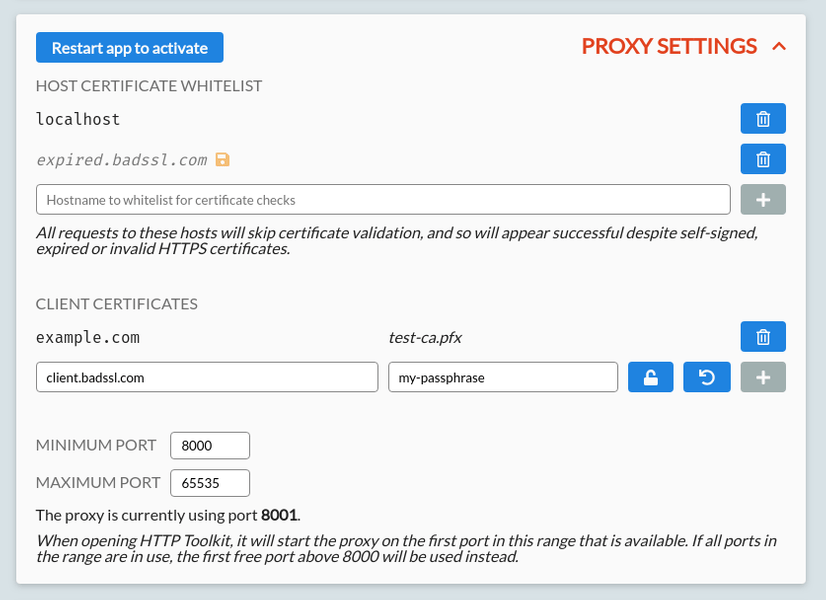Reset the selected client certificate file
Image resolution: width=826 pixels, height=600 pixels.
(x=707, y=377)
